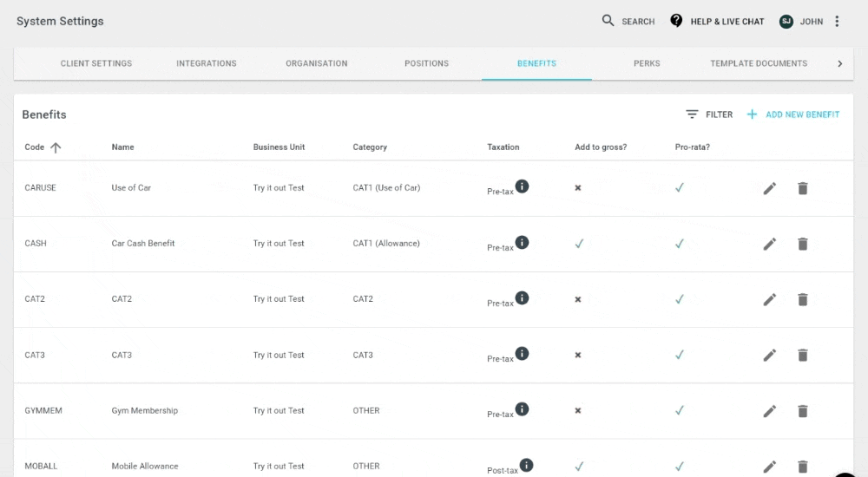Open Help & Live Chat question icon
Viewport: 868px width, 477px height.
click(676, 21)
